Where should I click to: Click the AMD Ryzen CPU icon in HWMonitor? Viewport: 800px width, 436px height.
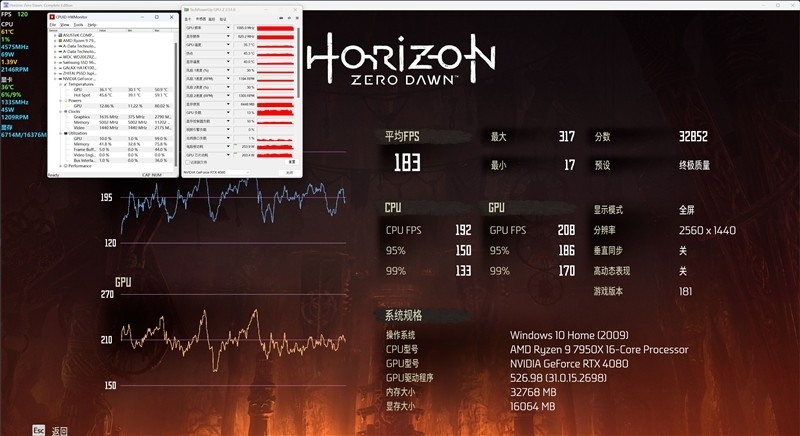point(60,40)
